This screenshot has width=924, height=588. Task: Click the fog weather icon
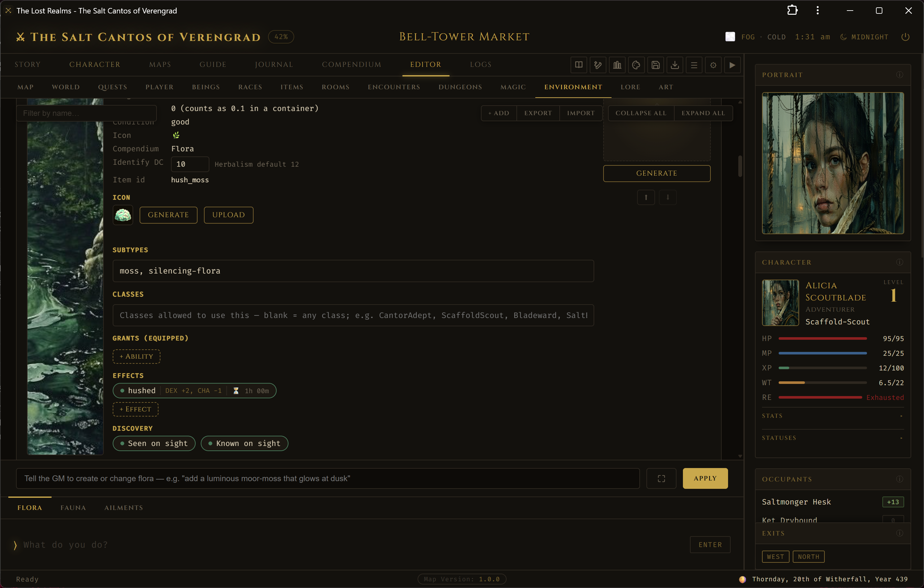[x=730, y=37]
